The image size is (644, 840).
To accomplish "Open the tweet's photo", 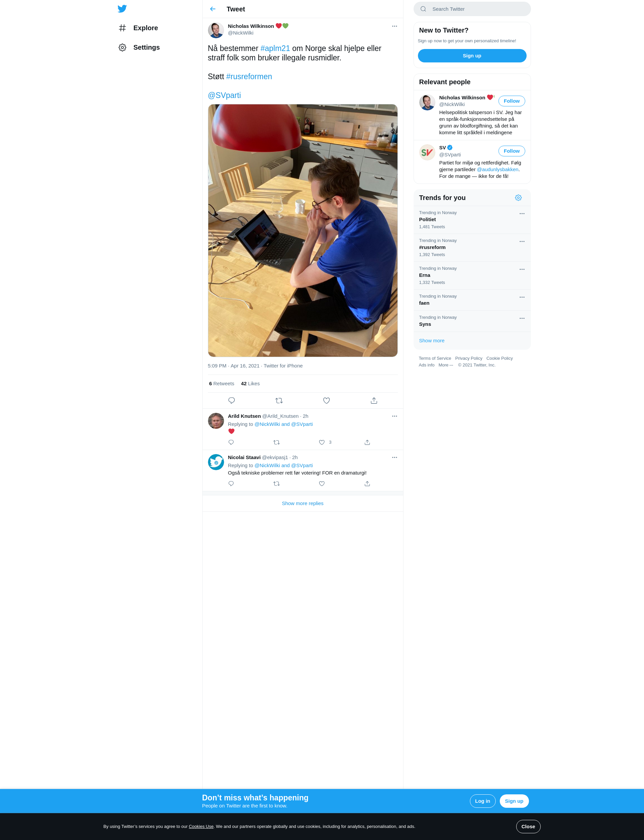I will [303, 231].
